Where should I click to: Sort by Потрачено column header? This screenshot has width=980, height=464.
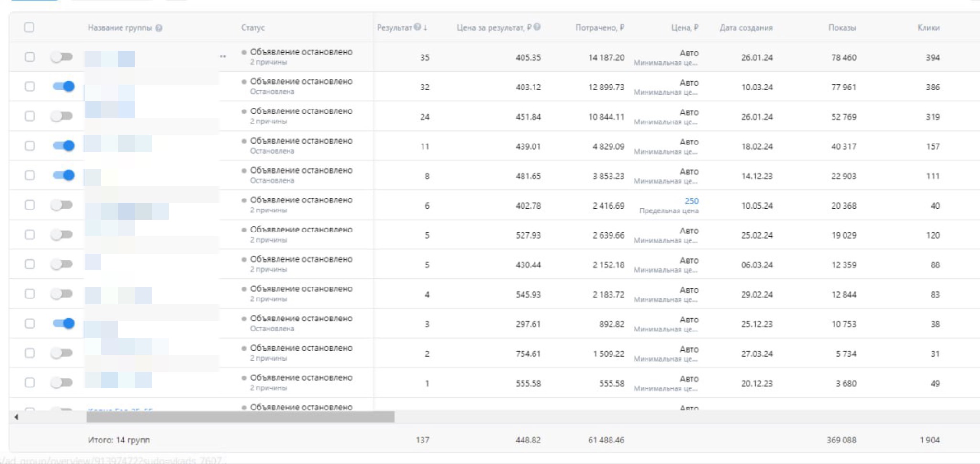(599, 28)
